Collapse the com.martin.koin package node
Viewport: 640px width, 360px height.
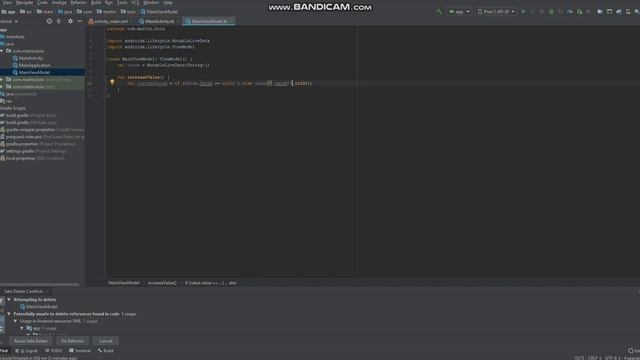(x=2, y=51)
